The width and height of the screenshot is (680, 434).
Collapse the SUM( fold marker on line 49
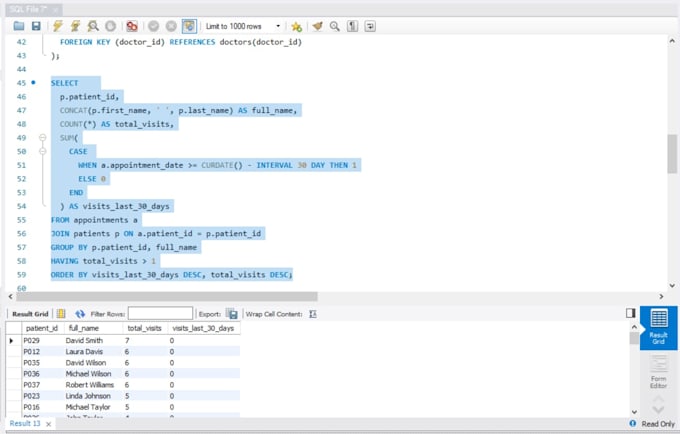[42, 137]
